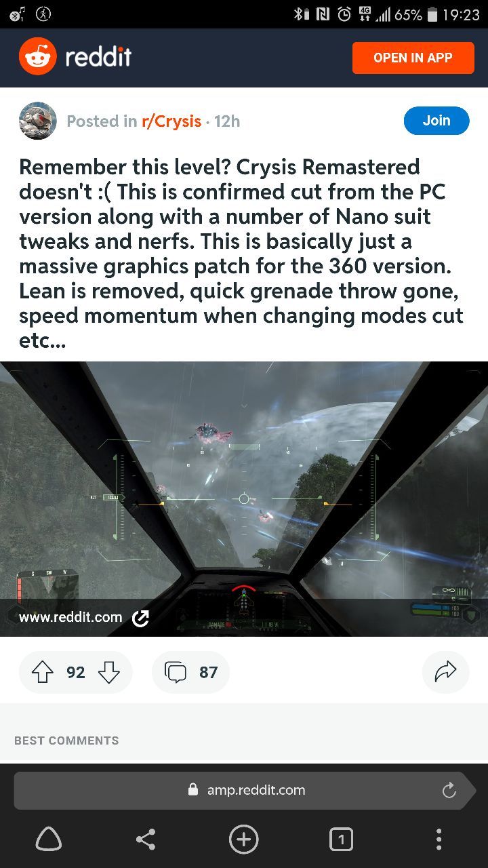
Task: Open the r/Crysis subreddit link
Action: 171,121
